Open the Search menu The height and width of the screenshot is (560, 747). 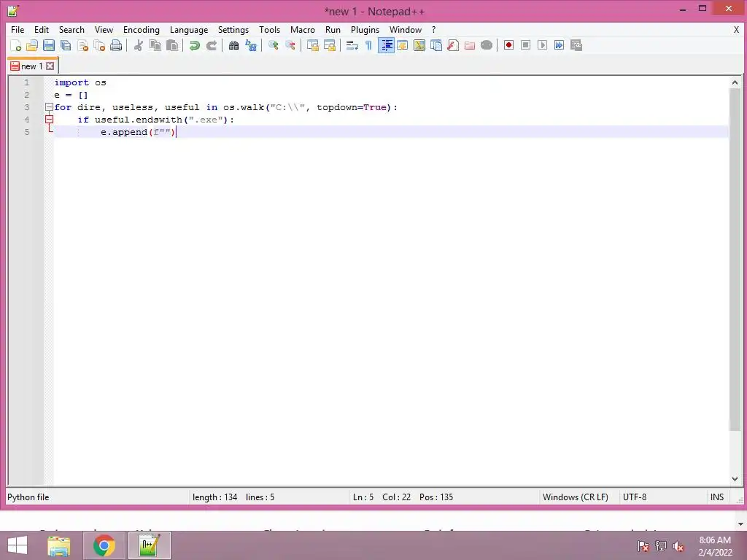click(71, 29)
